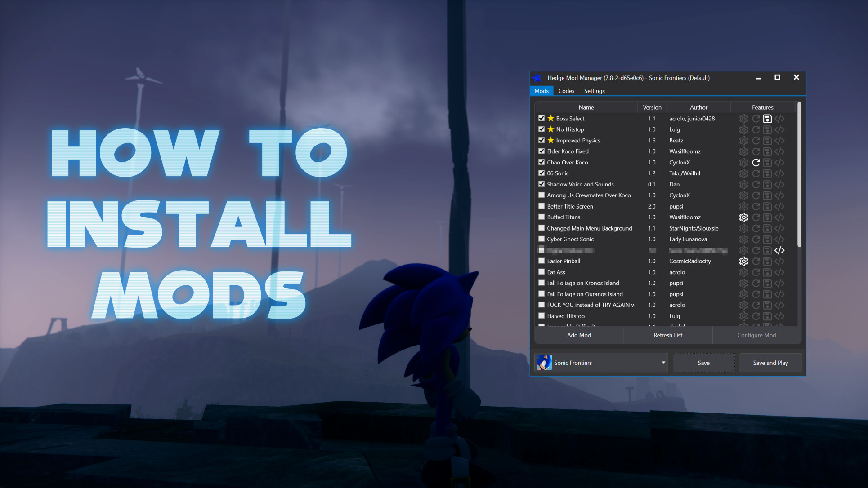Click the Mods tab label to ensure it is active

(x=541, y=91)
